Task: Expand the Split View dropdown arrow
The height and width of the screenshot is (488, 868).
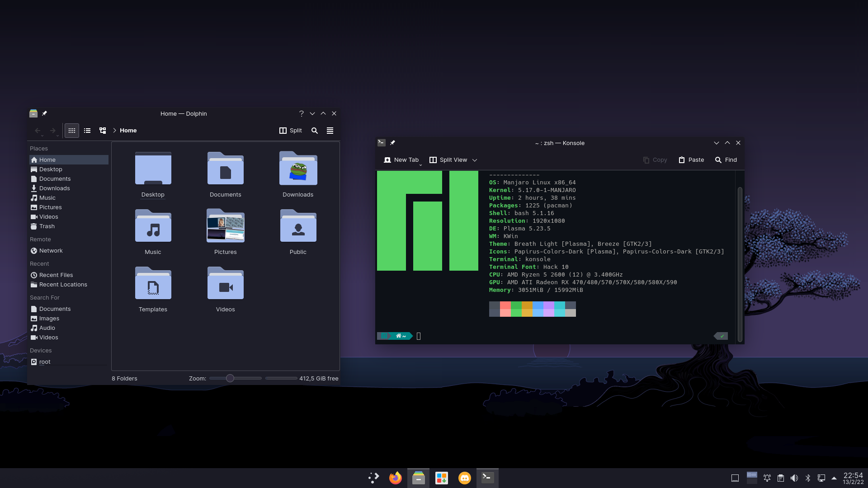Action: click(475, 160)
